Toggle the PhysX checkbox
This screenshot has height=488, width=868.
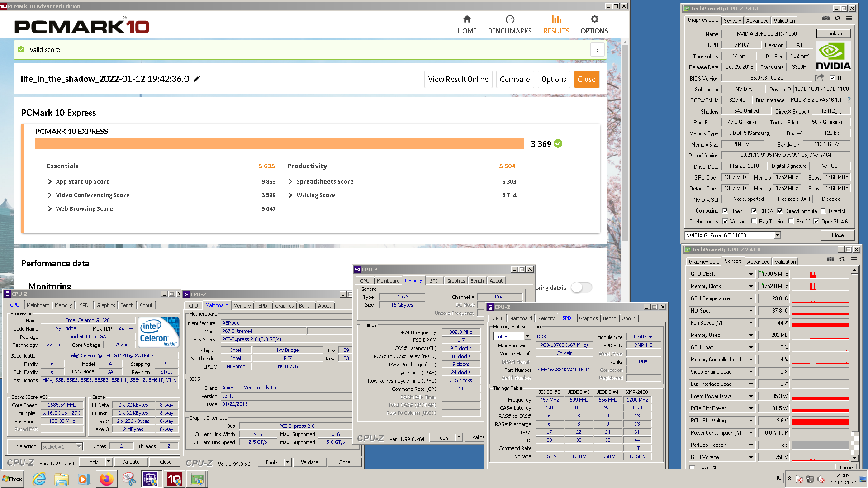(x=791, y=222)
